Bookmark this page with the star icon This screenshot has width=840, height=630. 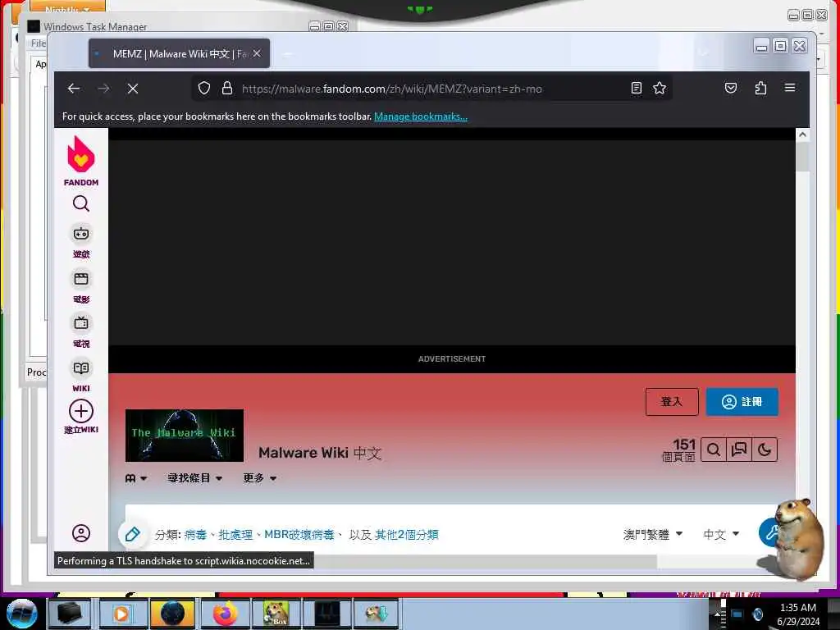[660, 88]
